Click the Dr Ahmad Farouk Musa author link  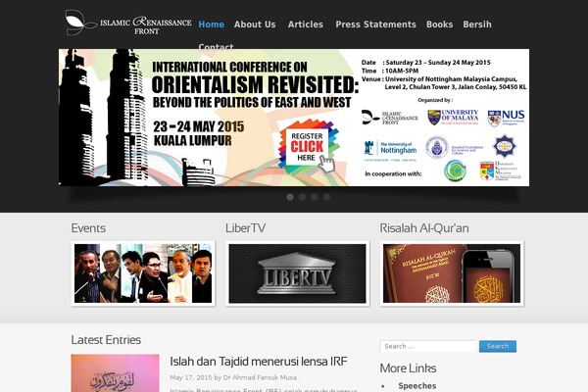click(260, 377)
